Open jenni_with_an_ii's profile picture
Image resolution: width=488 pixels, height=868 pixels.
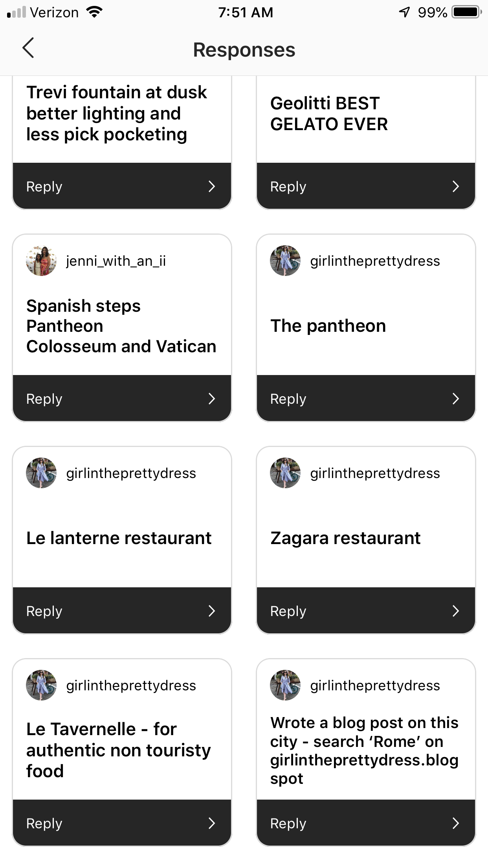tap(41, 261)
